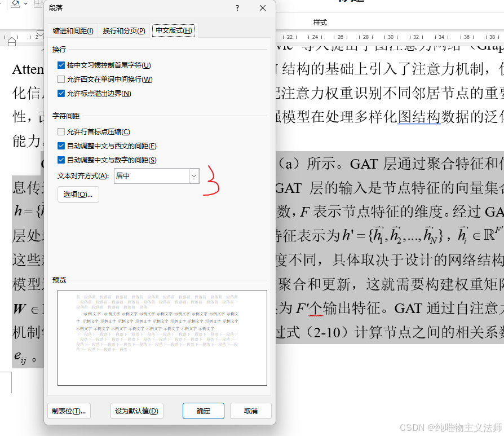Click the 样式 group label in ribbon
Screen dimensions: 504x436
[320, 23]
